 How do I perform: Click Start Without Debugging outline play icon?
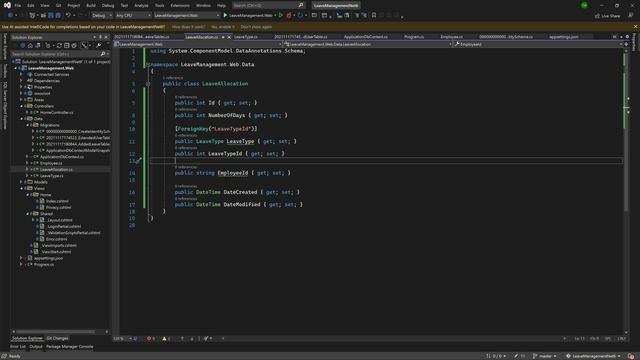281,16
